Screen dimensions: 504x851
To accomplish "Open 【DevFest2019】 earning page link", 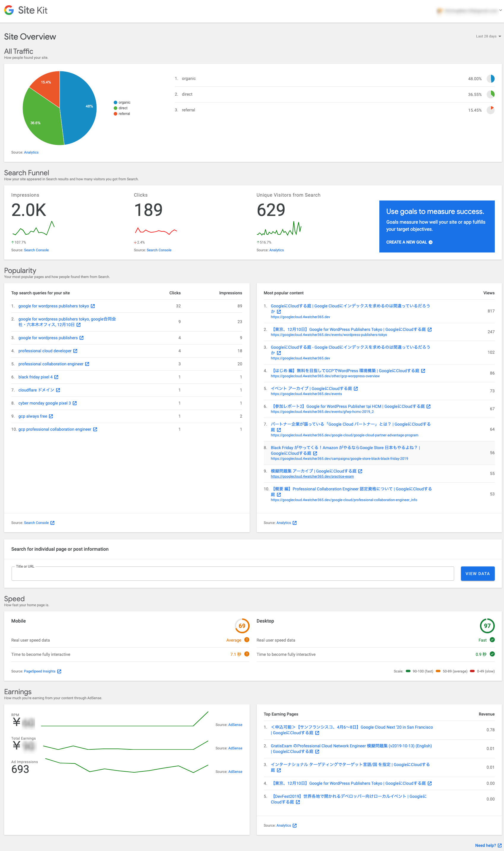I will click(348, 799).
